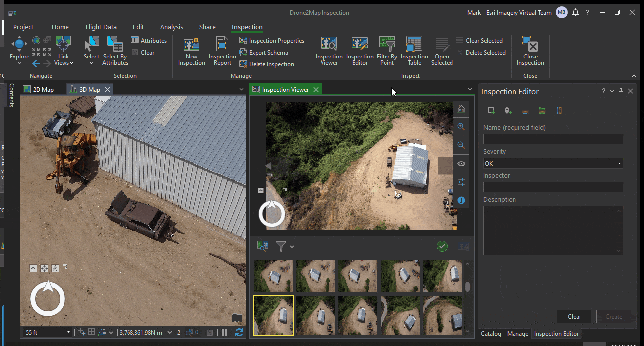Switch to the 2D Map view tab
The height and width of the screenshot is (346, 644).
[x=39, y=89]
